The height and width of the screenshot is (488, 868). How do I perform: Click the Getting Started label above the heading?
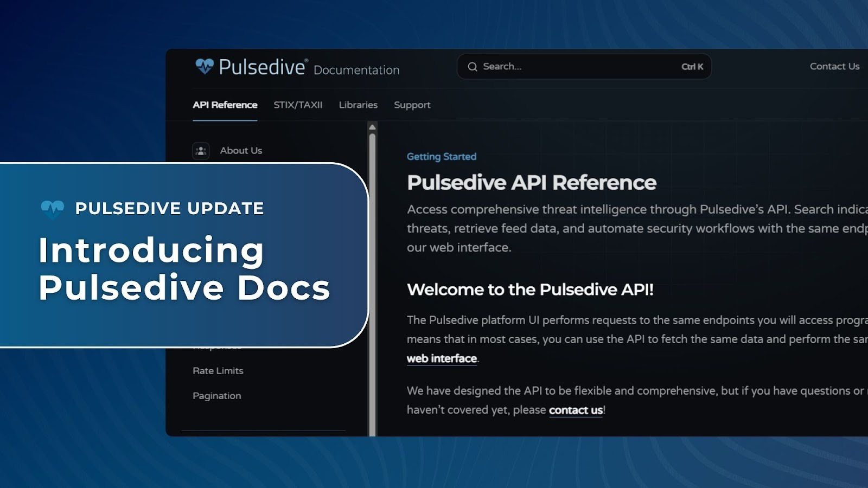click(441, 157)
